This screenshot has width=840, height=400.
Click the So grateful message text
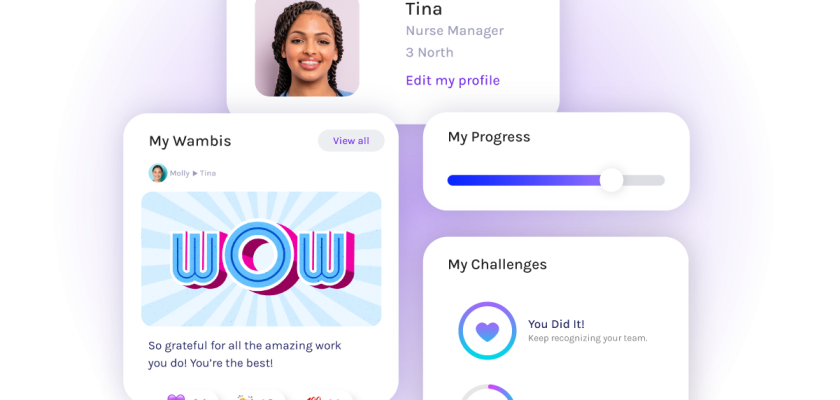pyautogui.click(x=244, y=354)
